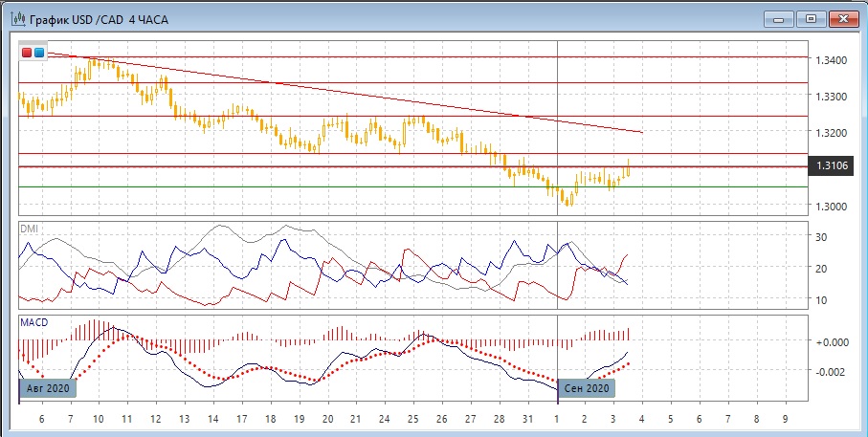
Task: Click the DMI scale value 30
Action: click(x=820, y=236)
